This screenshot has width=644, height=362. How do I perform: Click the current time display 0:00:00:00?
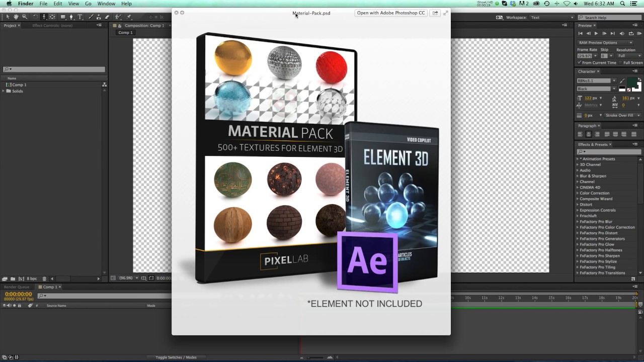(x=18, y=294)
